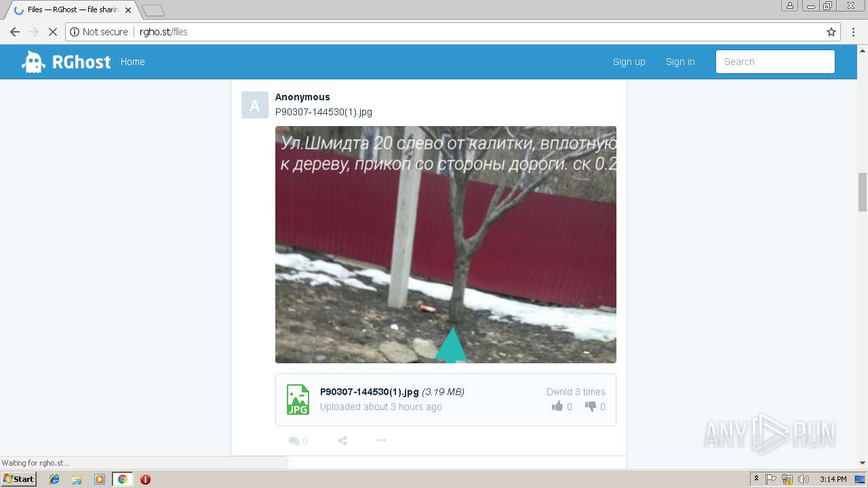Open the fence photo preview
Viewport: 868px width, 488px height.
click(x=446, y=245)
